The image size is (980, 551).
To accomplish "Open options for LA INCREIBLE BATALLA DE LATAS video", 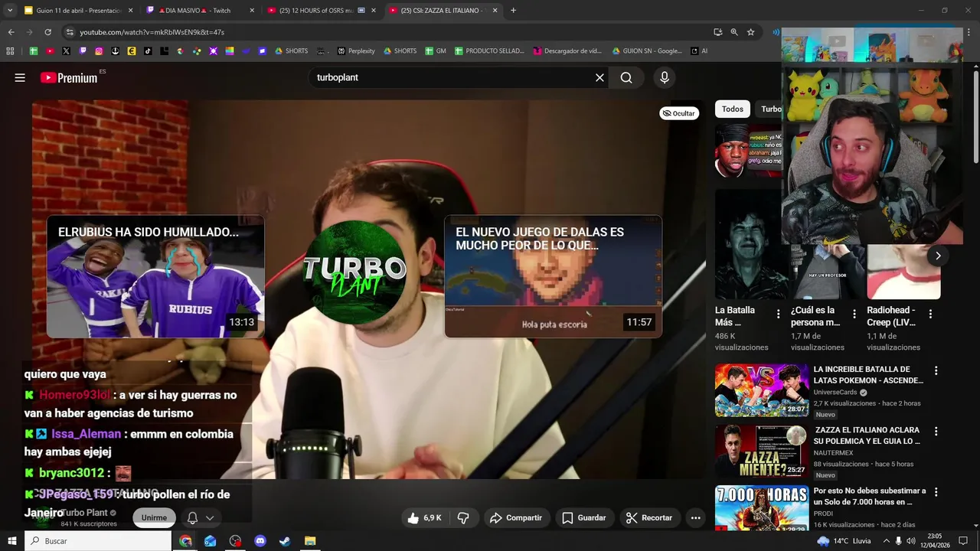I will 936,370.
